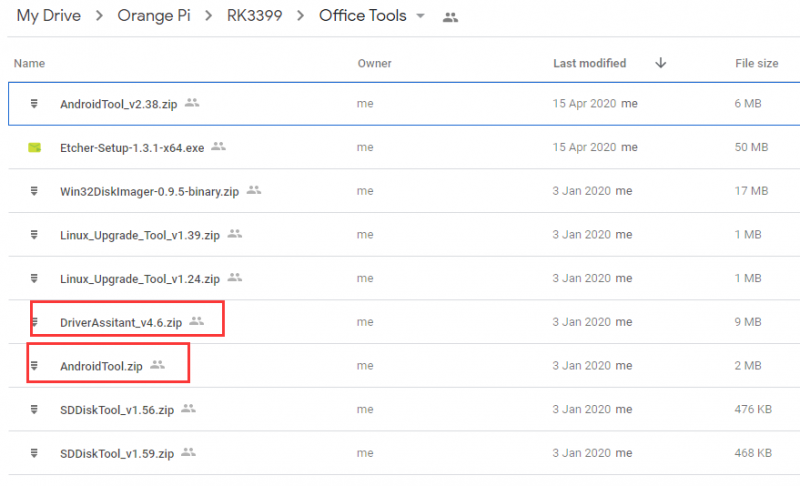Viewport: 800px width, 486px height.
Task: Click the zip icon beside Win32DiskImager-0.9.5-binary.zip
Action: (34, 191)
